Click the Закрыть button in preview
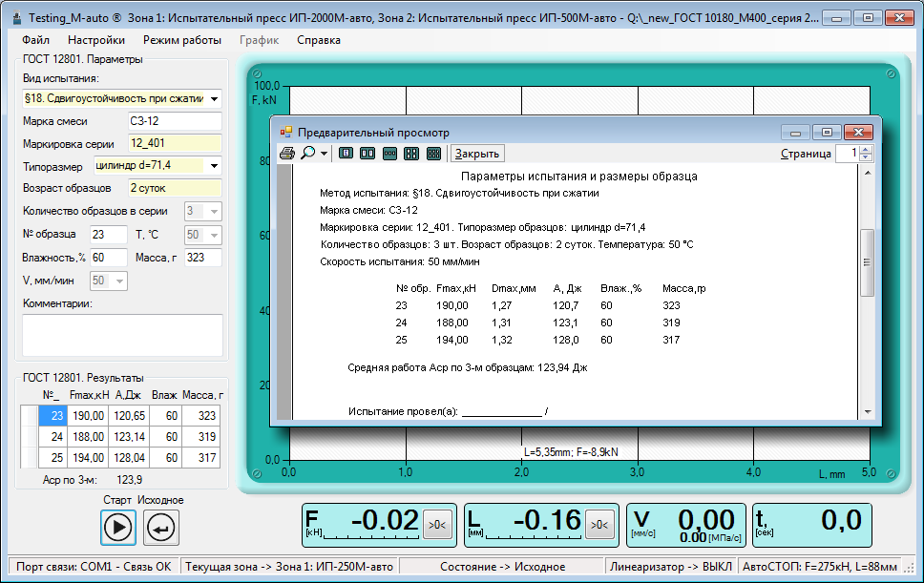The width and height of the screenshot is (924, 583). [x=476, y=153]
